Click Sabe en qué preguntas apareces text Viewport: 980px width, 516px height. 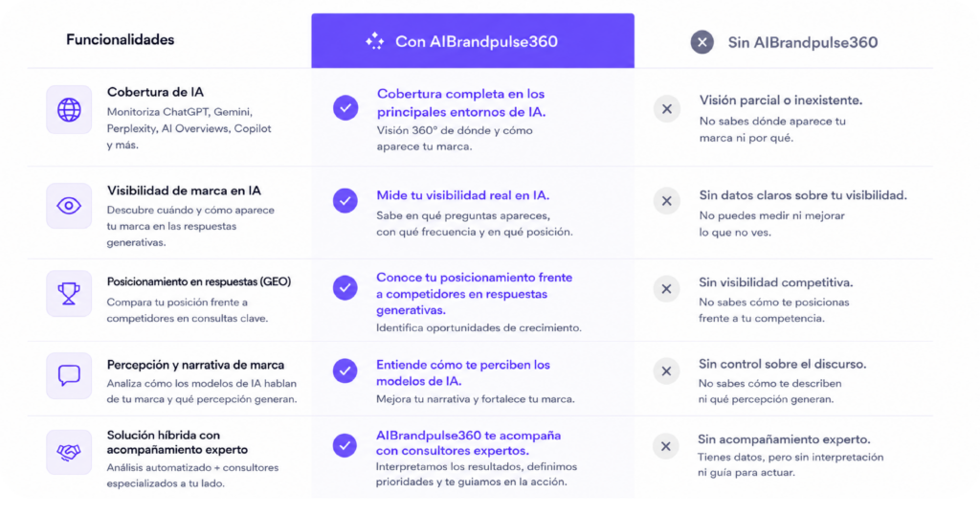[475, 223]
